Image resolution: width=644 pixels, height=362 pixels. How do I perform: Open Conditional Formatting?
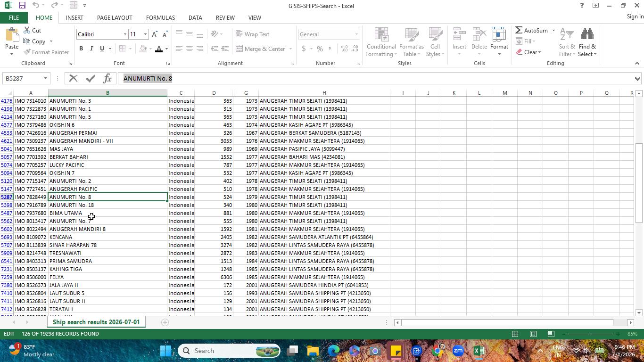(381, 42)
